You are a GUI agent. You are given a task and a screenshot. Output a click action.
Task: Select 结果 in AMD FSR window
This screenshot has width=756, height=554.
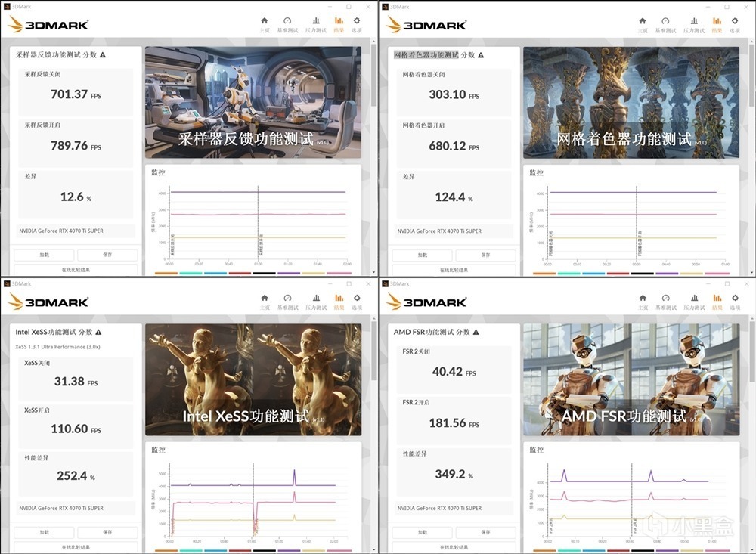(x=717, y=302)
